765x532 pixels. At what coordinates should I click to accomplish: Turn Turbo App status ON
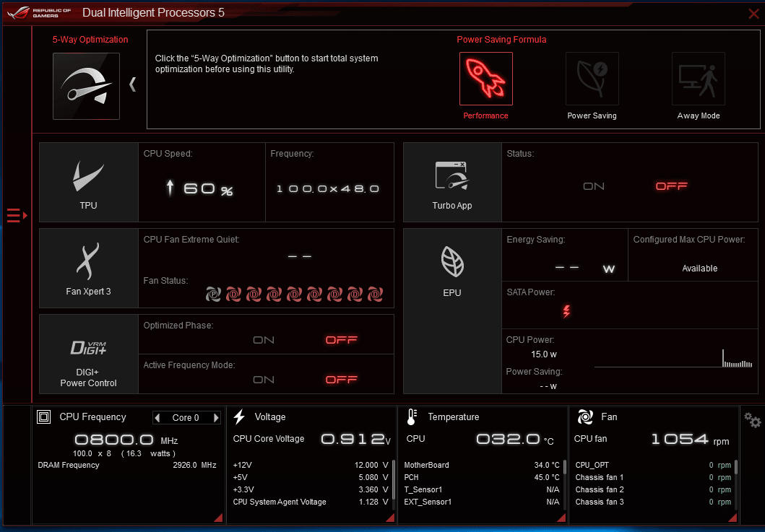click(594, 186)
